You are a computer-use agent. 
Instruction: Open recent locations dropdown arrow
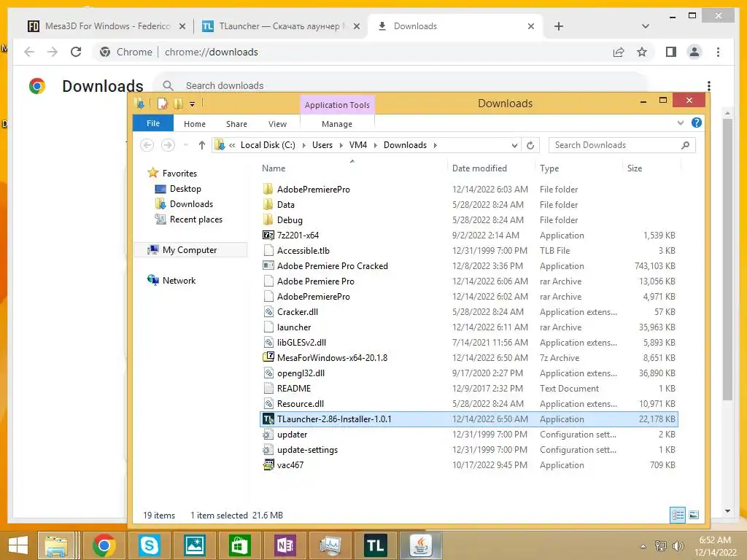point(186,145)
